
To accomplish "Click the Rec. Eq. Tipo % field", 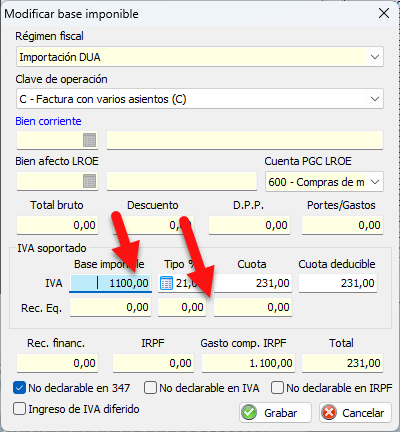I will [x=182, y=307].
